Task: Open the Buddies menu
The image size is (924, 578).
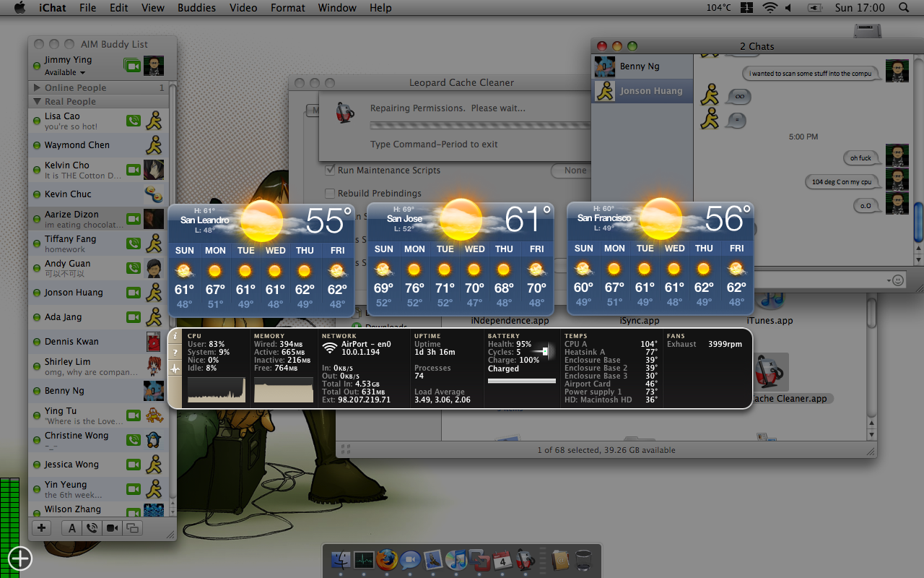Action: pos(196,8)
